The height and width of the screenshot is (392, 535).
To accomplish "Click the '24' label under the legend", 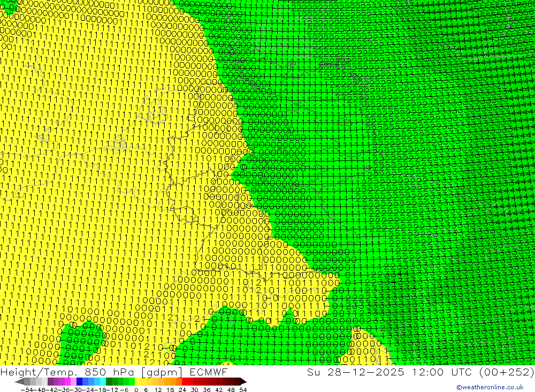I will click(x=182, y=390).
